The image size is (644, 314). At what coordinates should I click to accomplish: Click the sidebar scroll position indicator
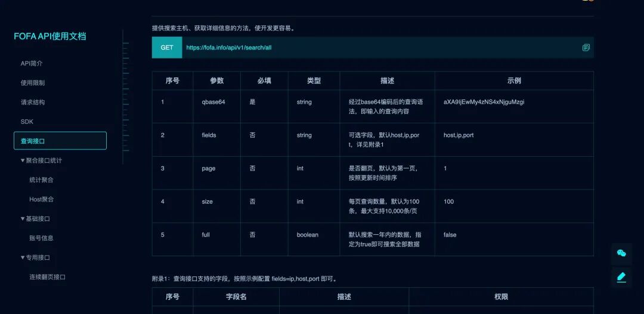coord(125,97)
